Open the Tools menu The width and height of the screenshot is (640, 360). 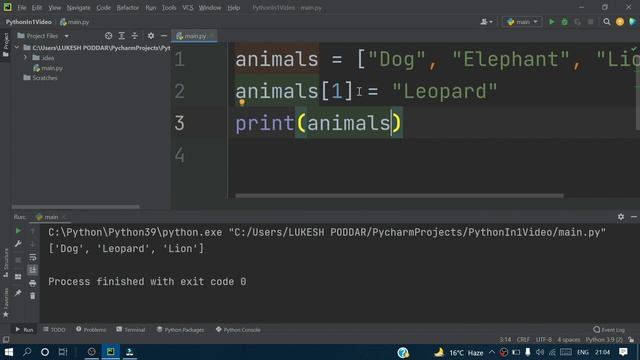pos(169,8)
